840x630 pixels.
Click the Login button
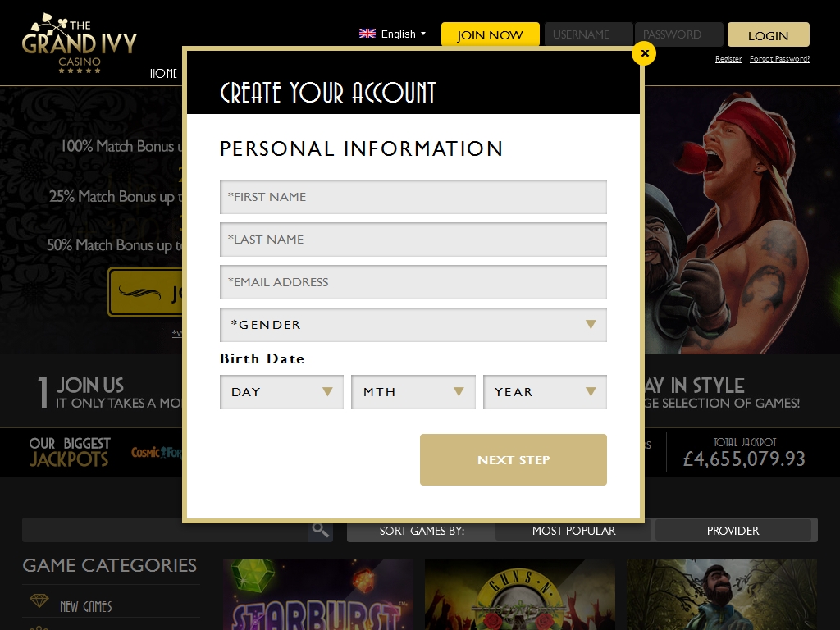point(768,34)
